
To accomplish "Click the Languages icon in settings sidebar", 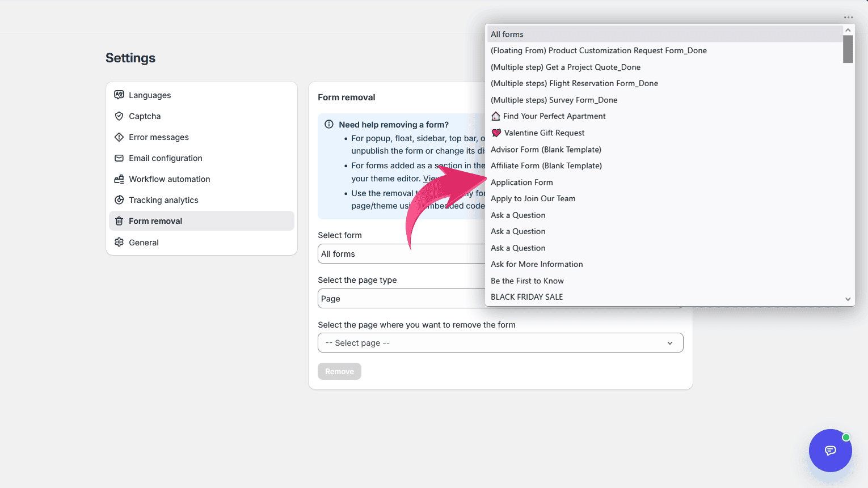I will point(119,95).
